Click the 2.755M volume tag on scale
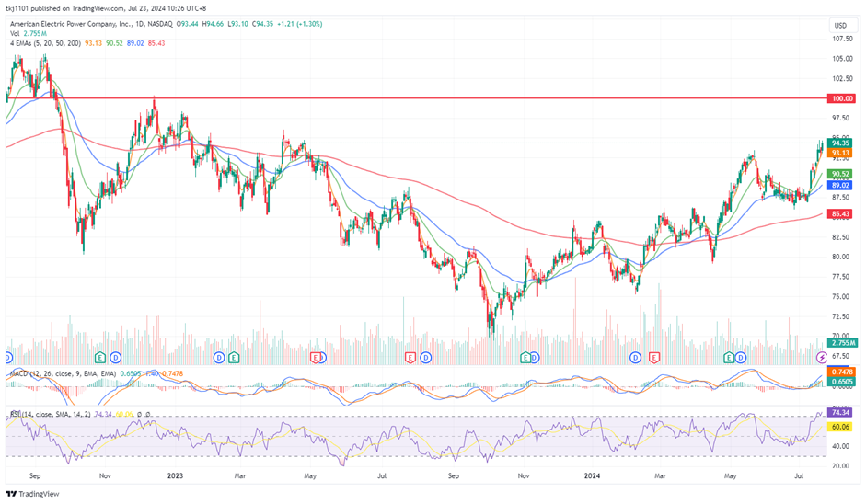 [843, 343]
